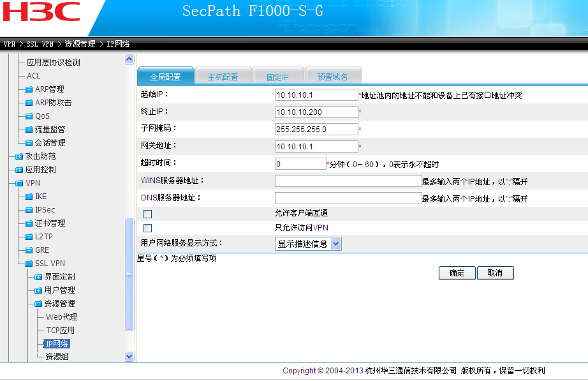Switch to the 预置域名 tab
588x381 pixels.
pyautogui.click(x=333, y=77)
